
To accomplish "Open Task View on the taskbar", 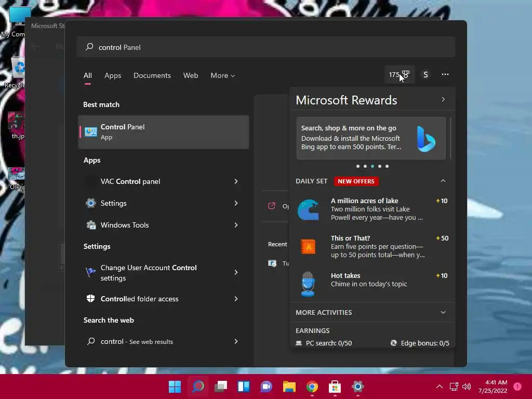I will tap(221, 387).
